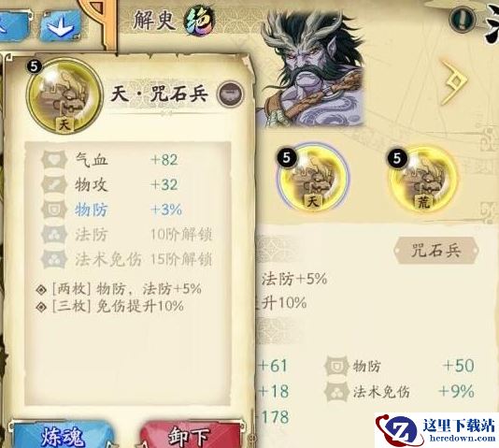
Task: Click the 法术免伤 +9% stat entry
Action: 399,391
